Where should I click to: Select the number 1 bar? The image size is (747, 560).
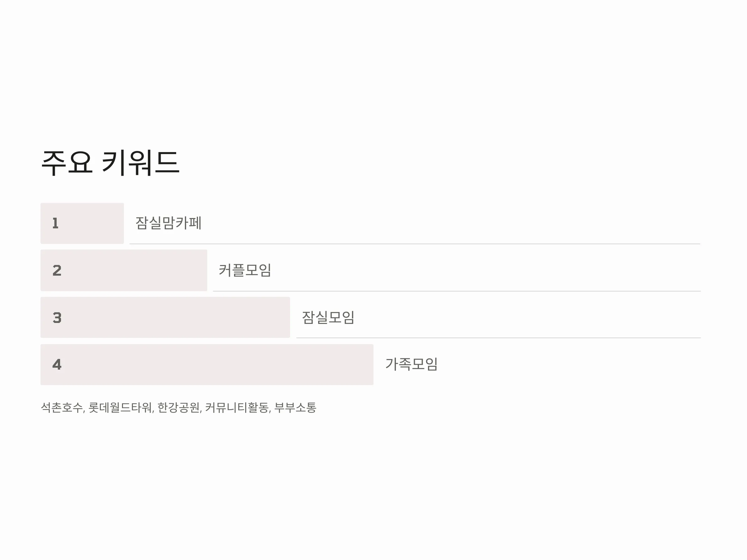coord(82,223)
